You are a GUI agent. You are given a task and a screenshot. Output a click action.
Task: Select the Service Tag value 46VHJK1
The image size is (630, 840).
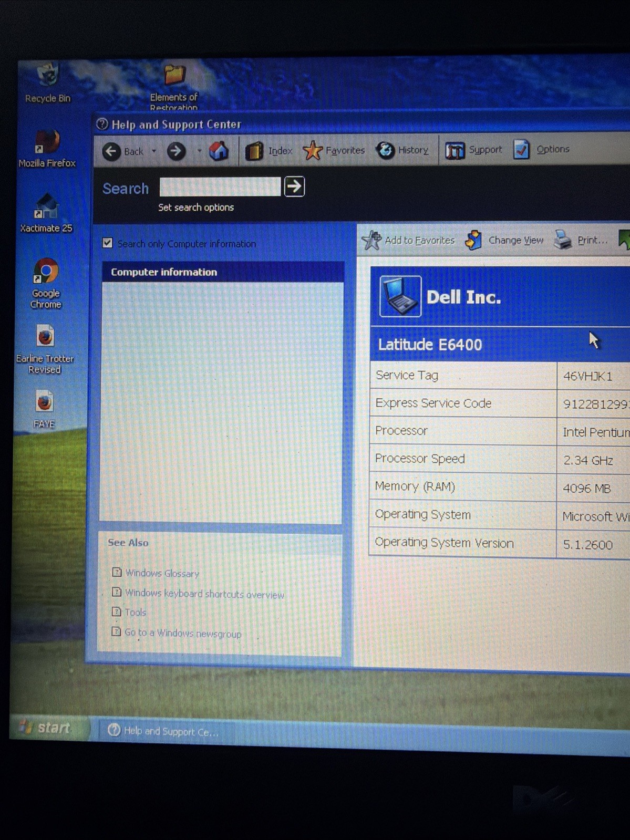[587, 376]
